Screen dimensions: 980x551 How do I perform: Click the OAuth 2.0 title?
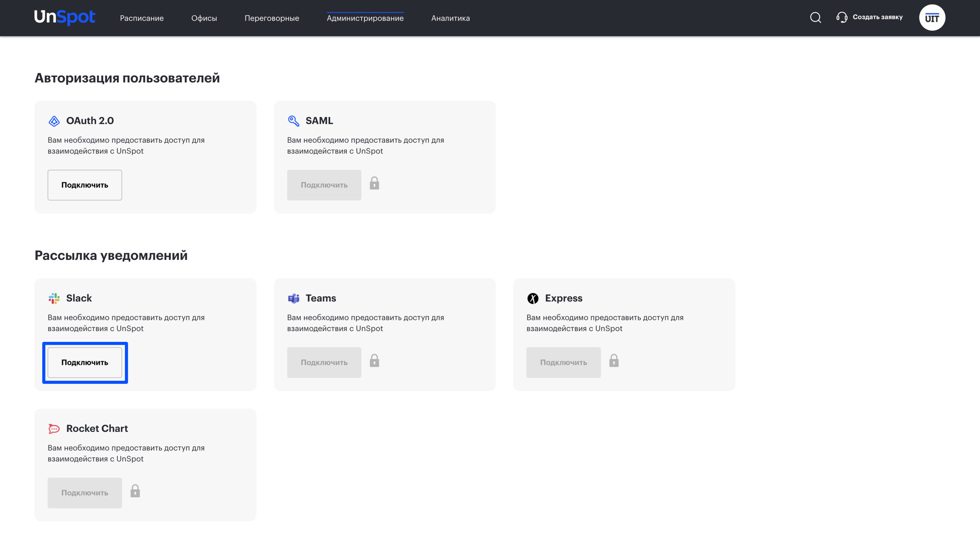click(90, 121)
